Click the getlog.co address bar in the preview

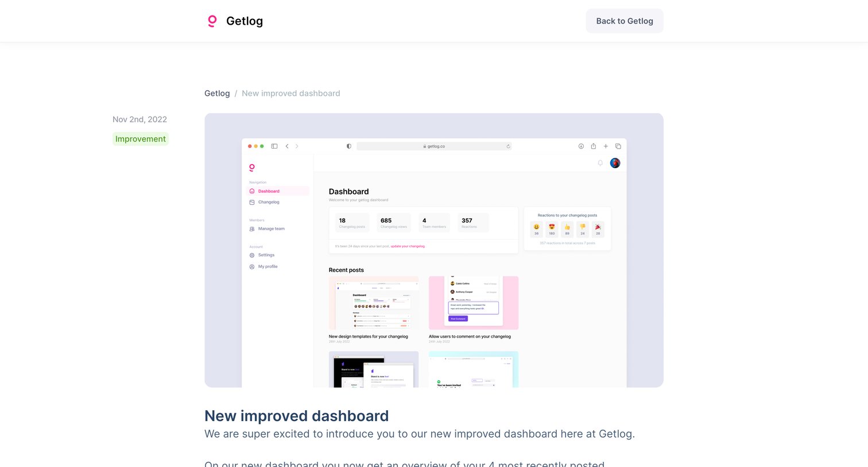pos(434,146)
